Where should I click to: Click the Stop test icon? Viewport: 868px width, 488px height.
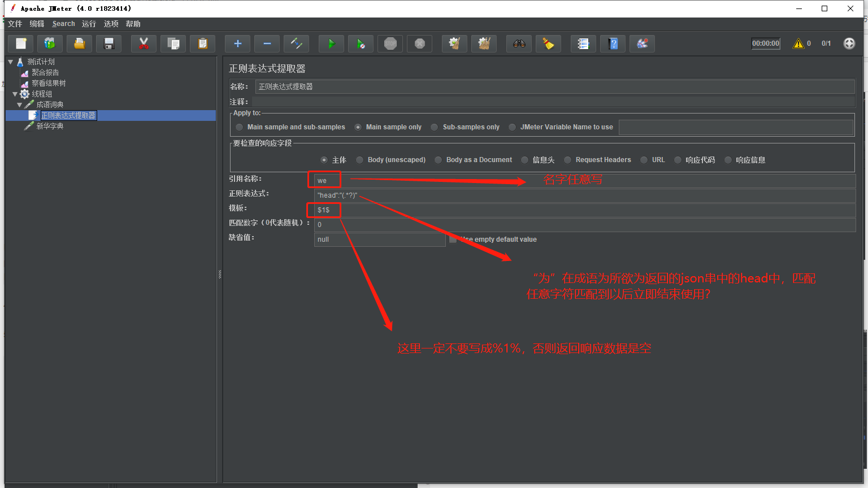[x=390, y=43]
